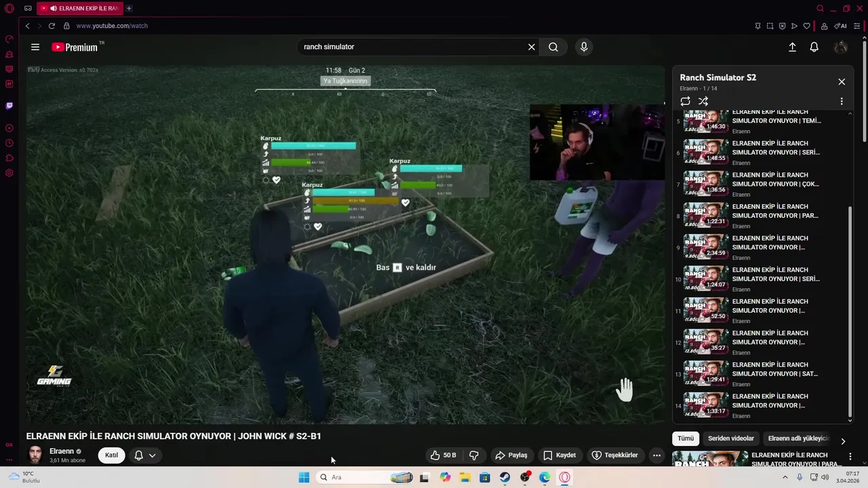Screen dimensions: 868x488
Task: Open Opera pinboards pin icon
Action: [757, 26]
